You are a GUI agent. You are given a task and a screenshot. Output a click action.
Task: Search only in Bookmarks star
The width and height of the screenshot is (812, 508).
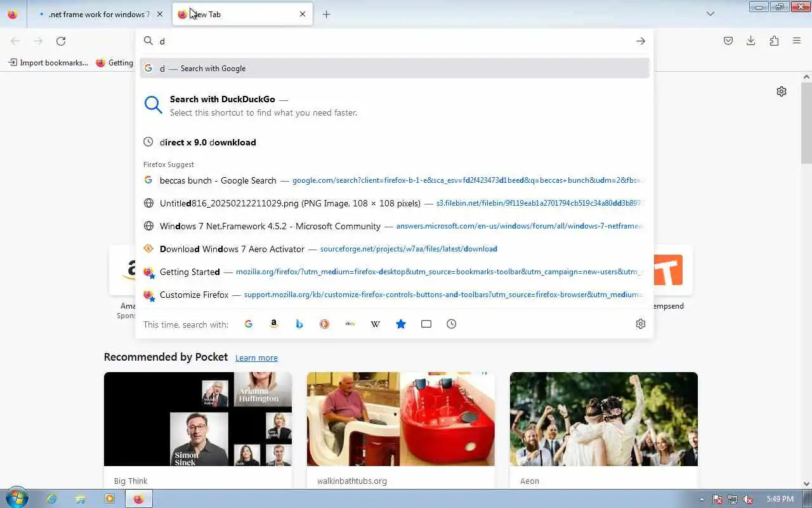point(401,324)
